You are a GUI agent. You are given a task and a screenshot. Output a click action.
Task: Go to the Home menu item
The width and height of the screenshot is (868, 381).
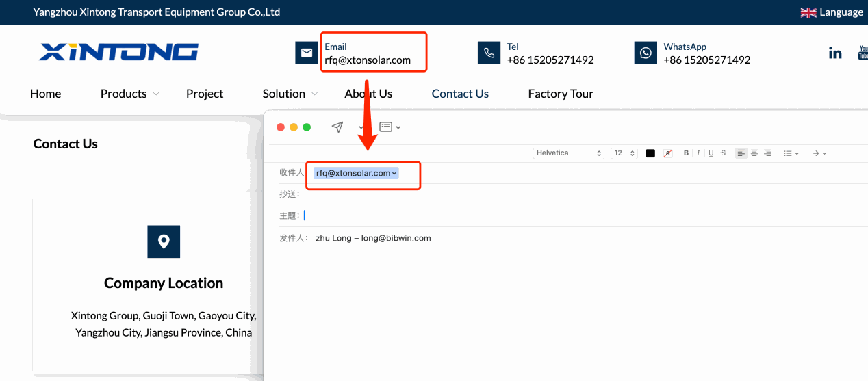pos(45,94)
